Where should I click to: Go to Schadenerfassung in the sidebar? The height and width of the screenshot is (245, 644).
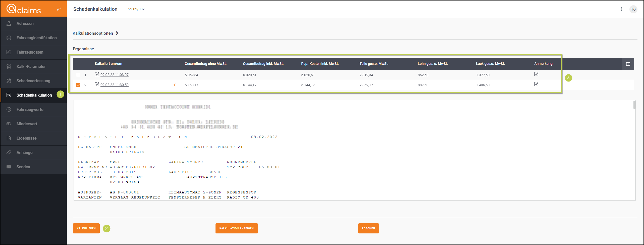pyautogui.click(x=33, y=81)
